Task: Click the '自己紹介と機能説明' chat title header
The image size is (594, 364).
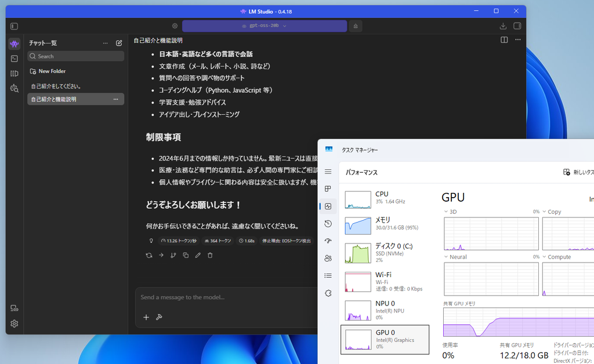Action: pyautogui.click(x=158, y=40)
